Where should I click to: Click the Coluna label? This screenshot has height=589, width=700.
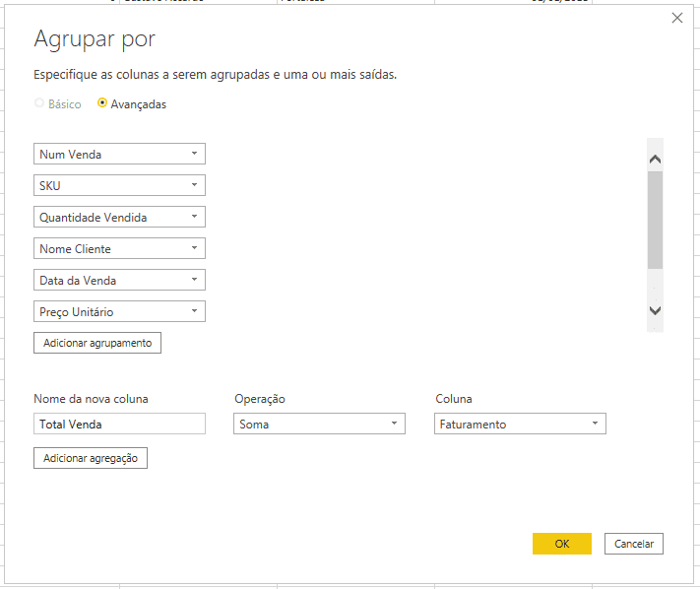(454, 399)
